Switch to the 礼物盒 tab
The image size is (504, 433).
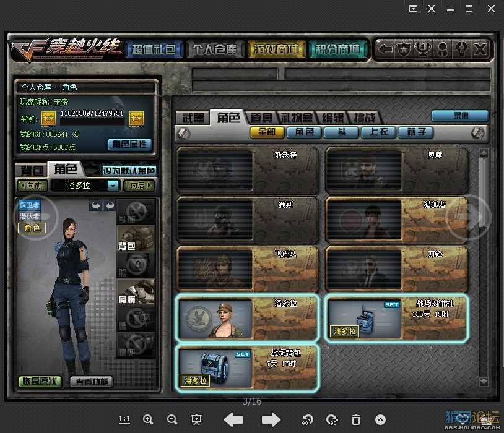pyautogui.click(x=297, y=118)
